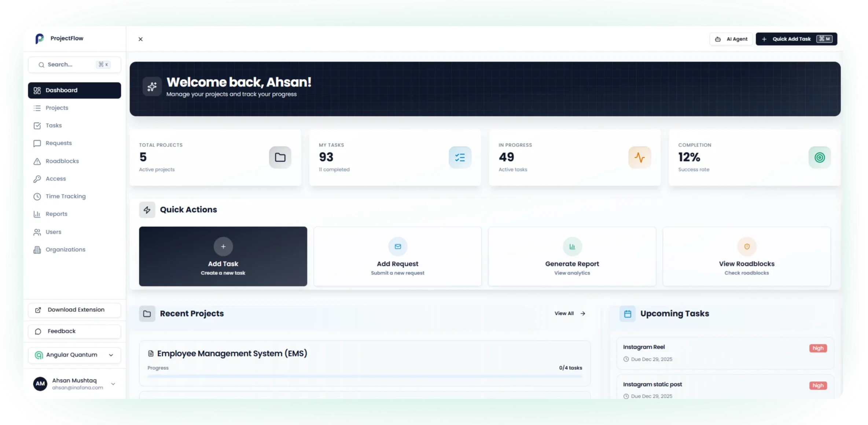Image resolution: width=868 pixels, height=425 pixels.
Task: Switch to the Tasks section
Action: pyautogui.click(x=53, y=125)
